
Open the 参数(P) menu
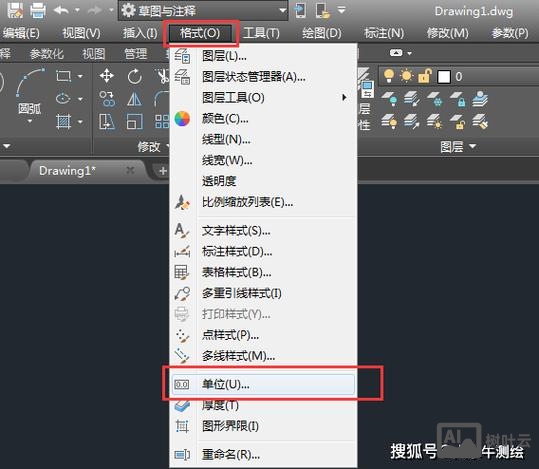tap(510, 33)
